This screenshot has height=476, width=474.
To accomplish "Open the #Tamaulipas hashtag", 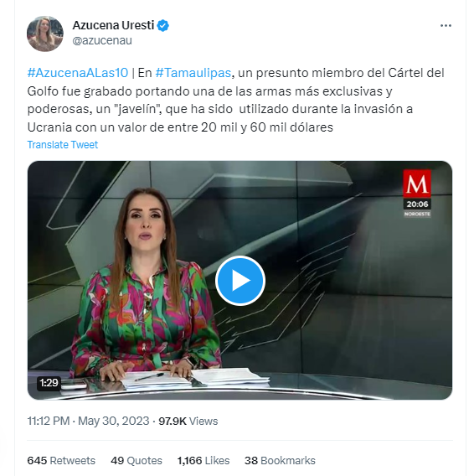I will [193, 73].
